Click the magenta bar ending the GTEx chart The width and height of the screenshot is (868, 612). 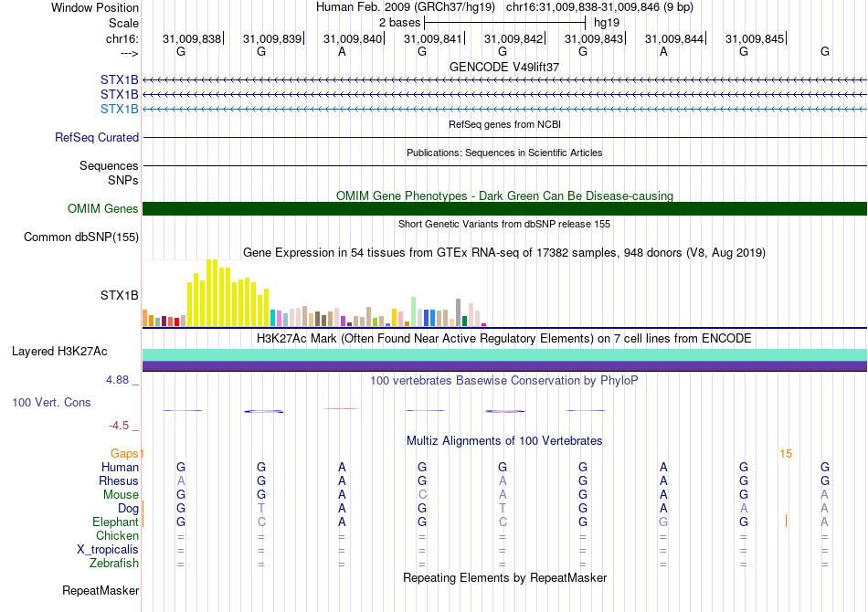[484, 325]
